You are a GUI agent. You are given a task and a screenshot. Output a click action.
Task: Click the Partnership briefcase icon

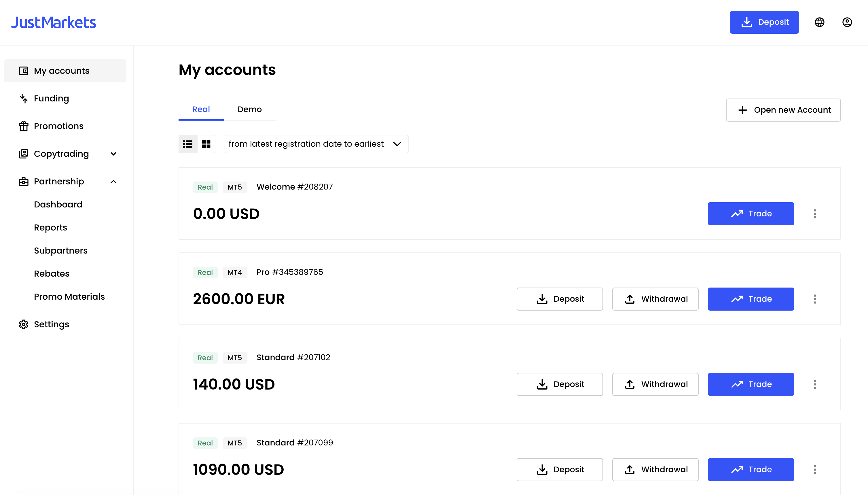23,182
